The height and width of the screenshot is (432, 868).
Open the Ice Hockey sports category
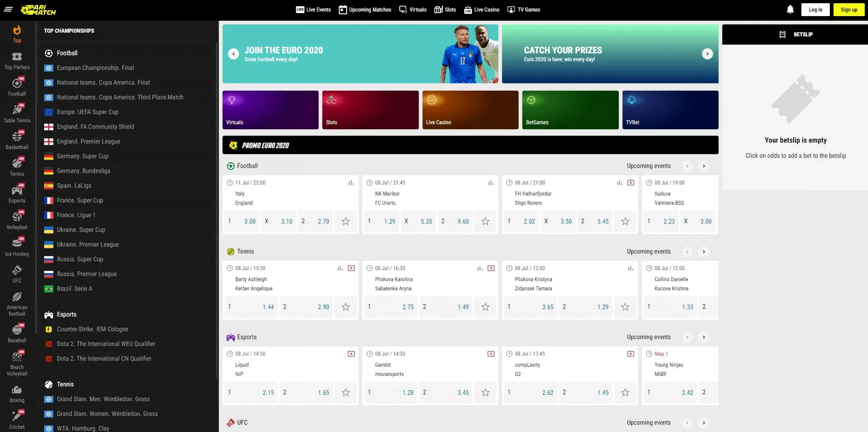tap(17, 246)
